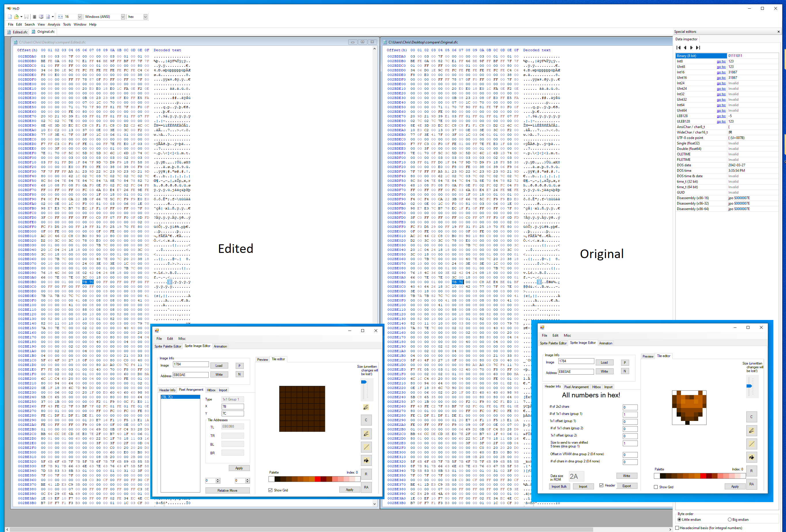Click the Image number field in Original editor

coord(576,361)
